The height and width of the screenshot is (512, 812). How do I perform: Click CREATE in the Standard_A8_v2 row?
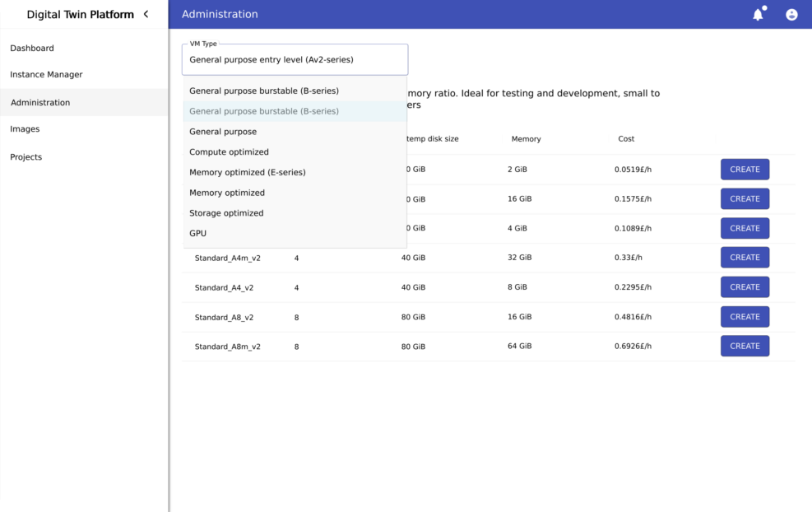[745, 317]
